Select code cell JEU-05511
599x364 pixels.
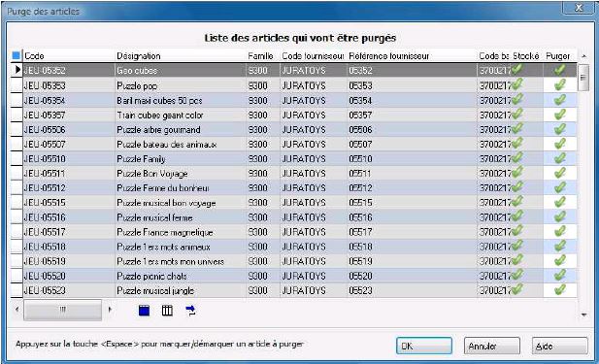click(69, 174)
